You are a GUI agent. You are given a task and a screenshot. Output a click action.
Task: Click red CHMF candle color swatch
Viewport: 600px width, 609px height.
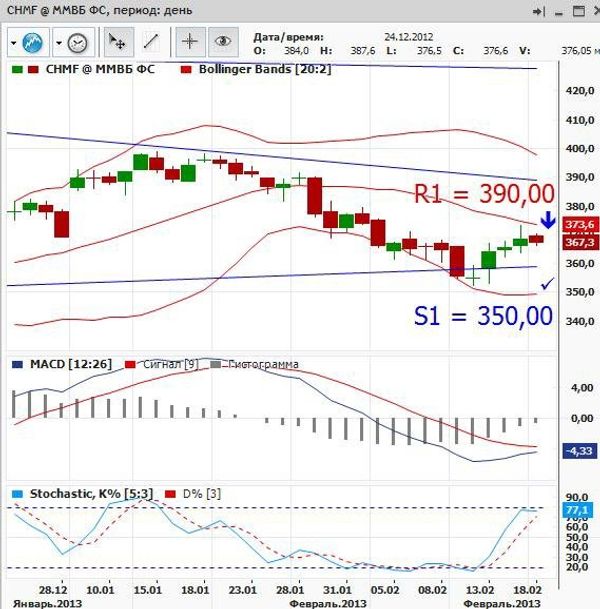pos(33,70)
